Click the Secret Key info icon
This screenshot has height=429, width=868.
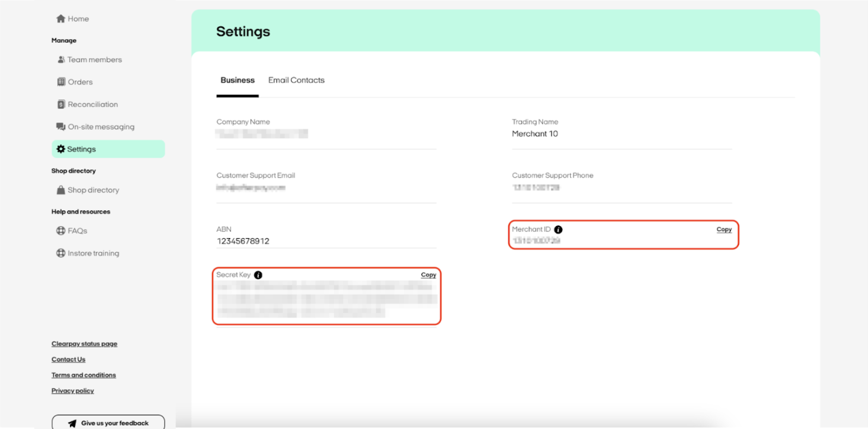(x=258, y=275)
